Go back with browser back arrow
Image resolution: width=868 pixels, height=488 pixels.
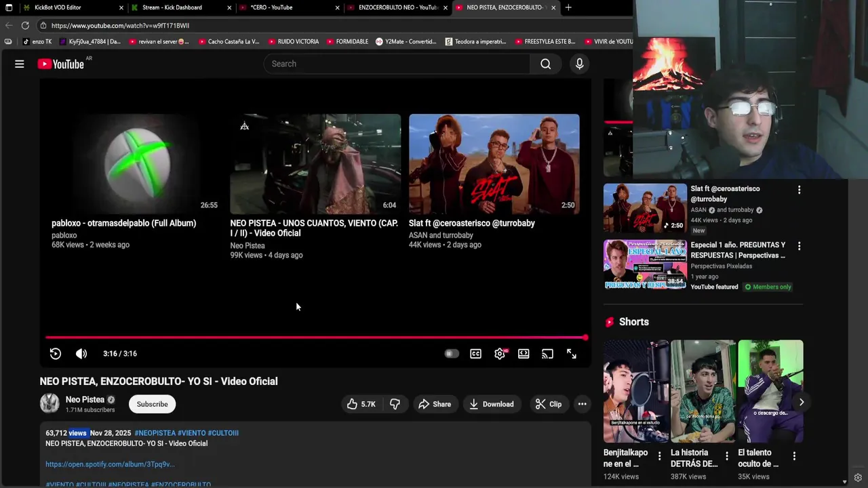(8, 26)
